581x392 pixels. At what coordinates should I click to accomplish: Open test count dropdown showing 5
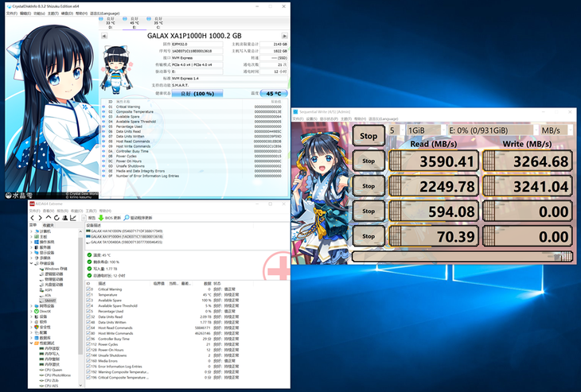[396, 130]
